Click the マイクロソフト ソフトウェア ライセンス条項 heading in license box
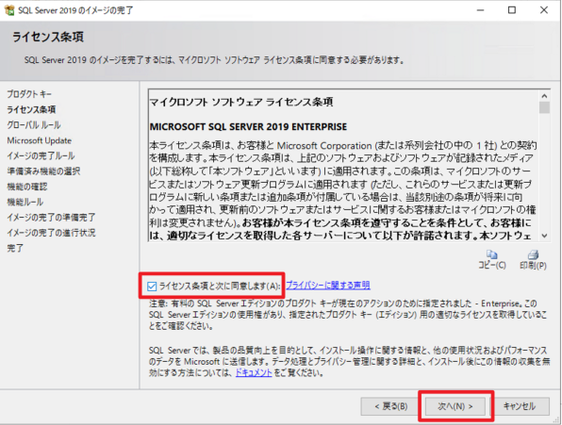The image size is (562, 425). [241, 102]
